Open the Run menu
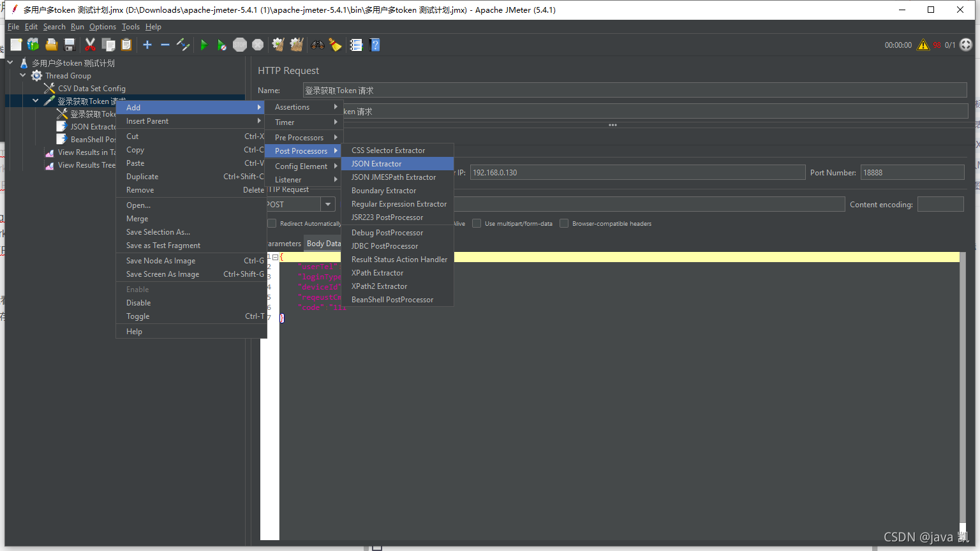Screen dimensions: 980x551 tap(77, 27)
